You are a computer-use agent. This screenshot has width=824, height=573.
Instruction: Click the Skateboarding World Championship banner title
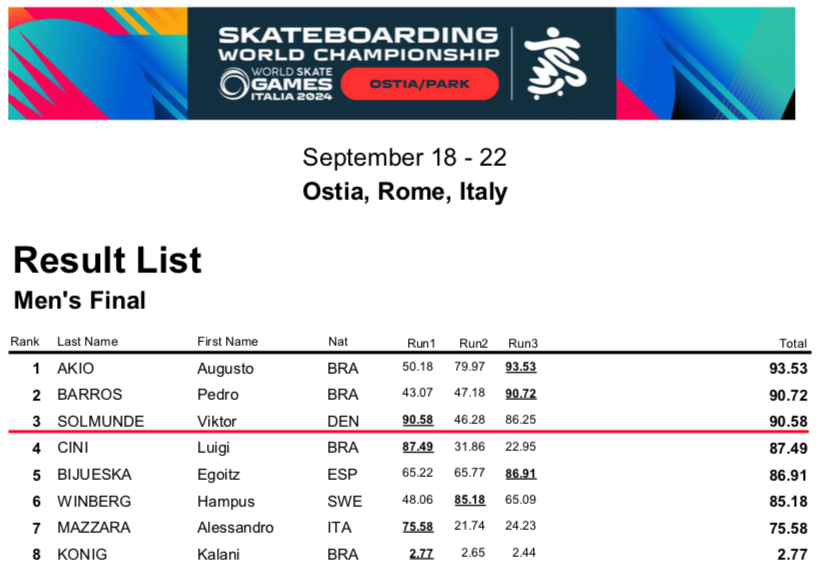(x=358, y=43)
